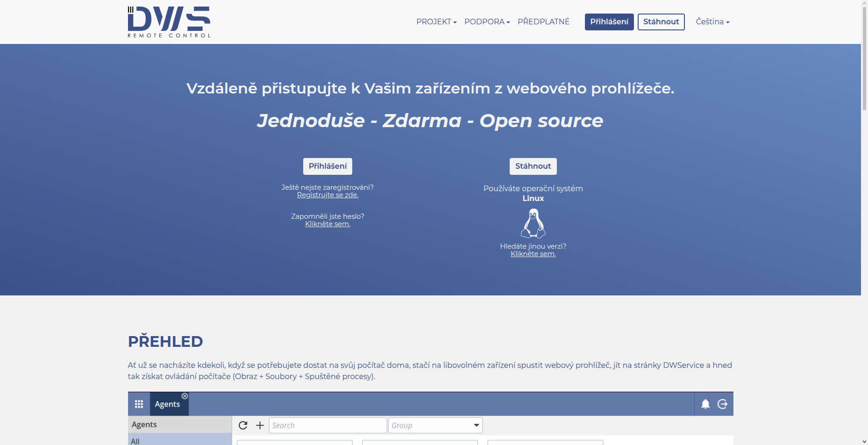This screenshot has width=868, height=445.
Task: Open the Čeština language dropdown
Action: click(712, 22)
